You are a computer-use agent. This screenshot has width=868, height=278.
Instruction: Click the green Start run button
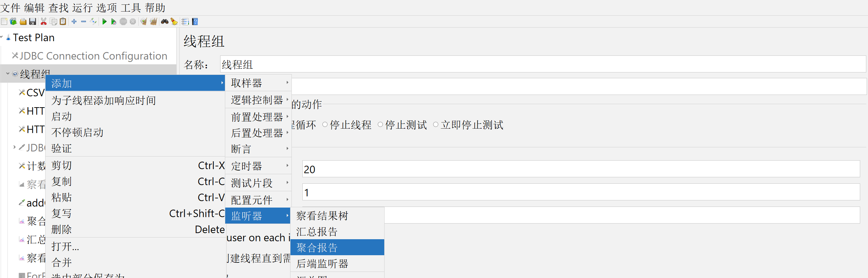pos(104,22)
